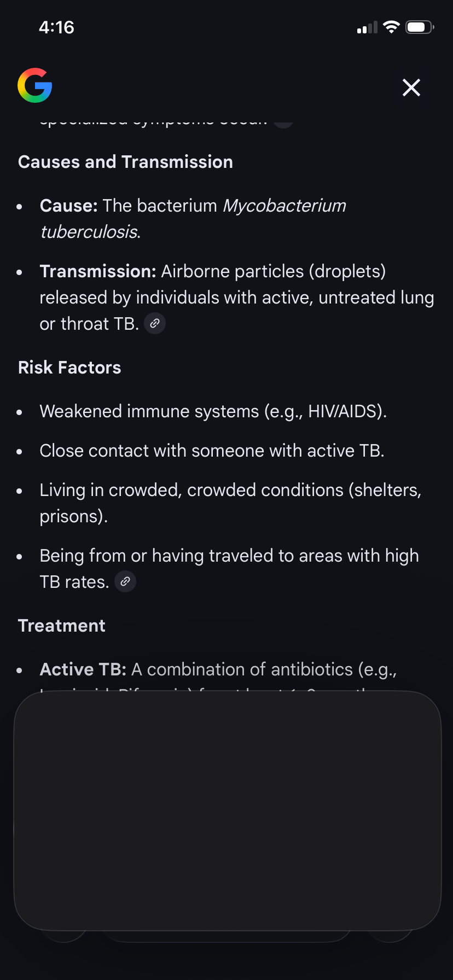Viewport: 453px width, 980px height.
Task: Select the "Causes and Transmission" heading
Action: click(x=125, y=162)
